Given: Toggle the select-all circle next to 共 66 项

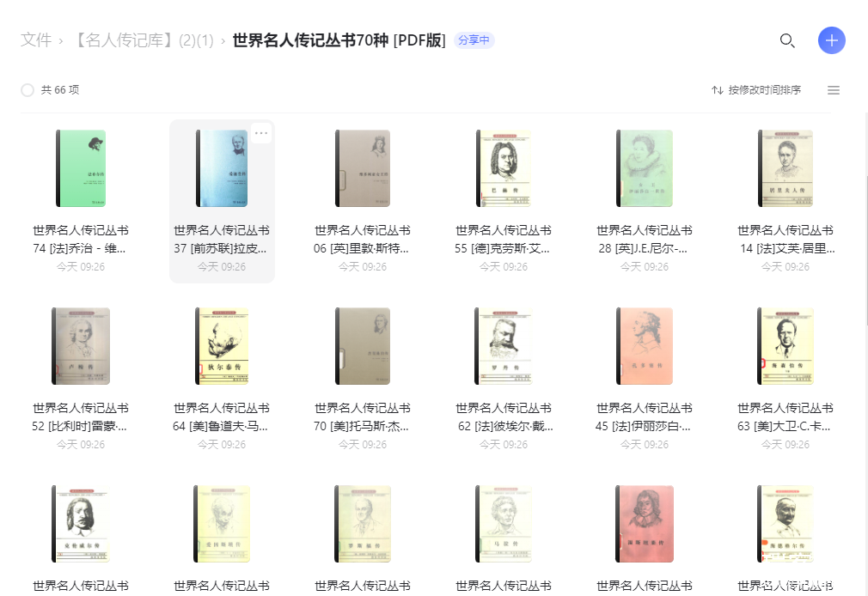Looking at the screenshot, I should point(28,90).
